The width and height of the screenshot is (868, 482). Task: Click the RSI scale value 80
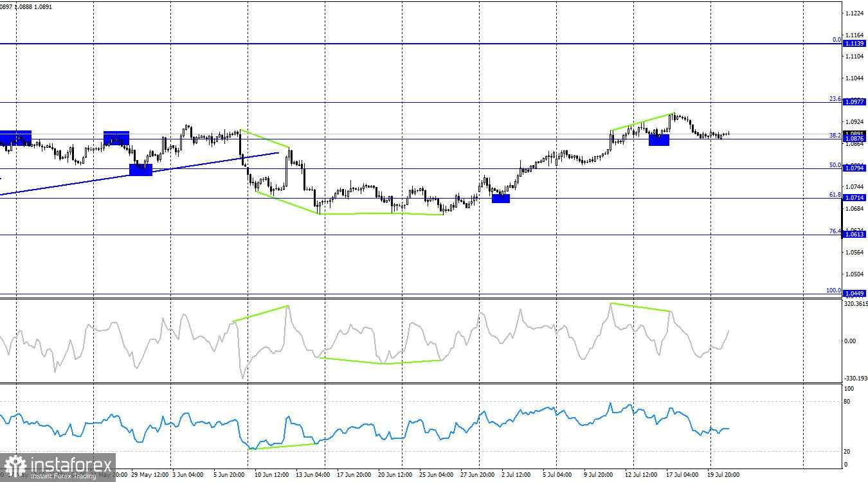tap(847, 402)
